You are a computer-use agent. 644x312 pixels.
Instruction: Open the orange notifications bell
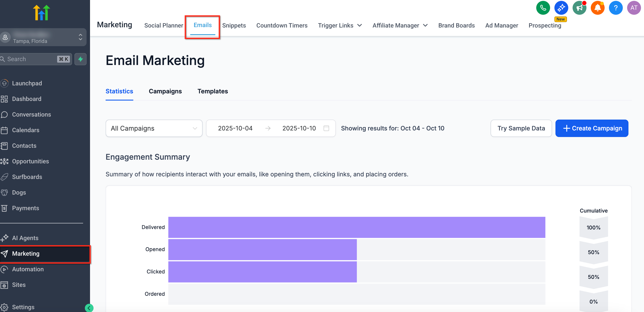(x=597, y=8)
